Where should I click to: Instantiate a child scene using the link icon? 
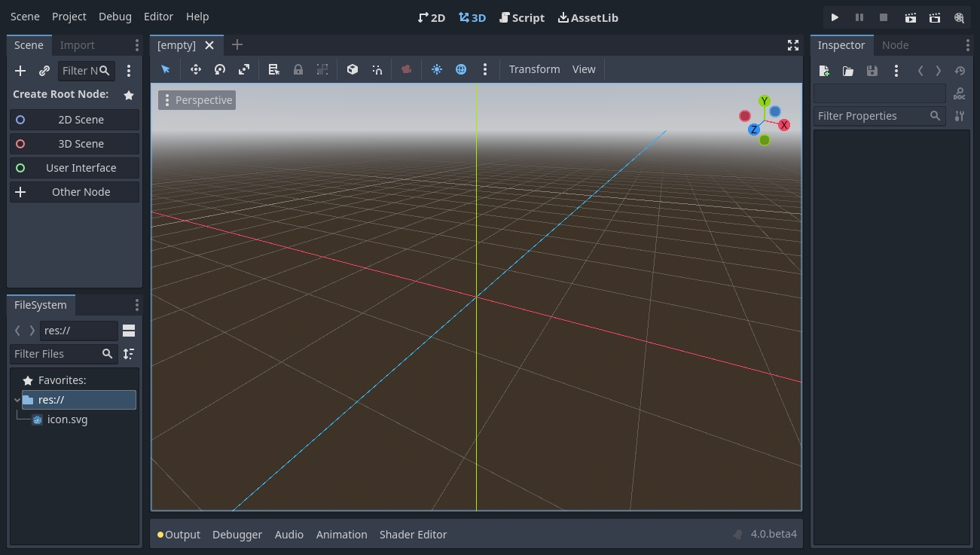[44, 70]
